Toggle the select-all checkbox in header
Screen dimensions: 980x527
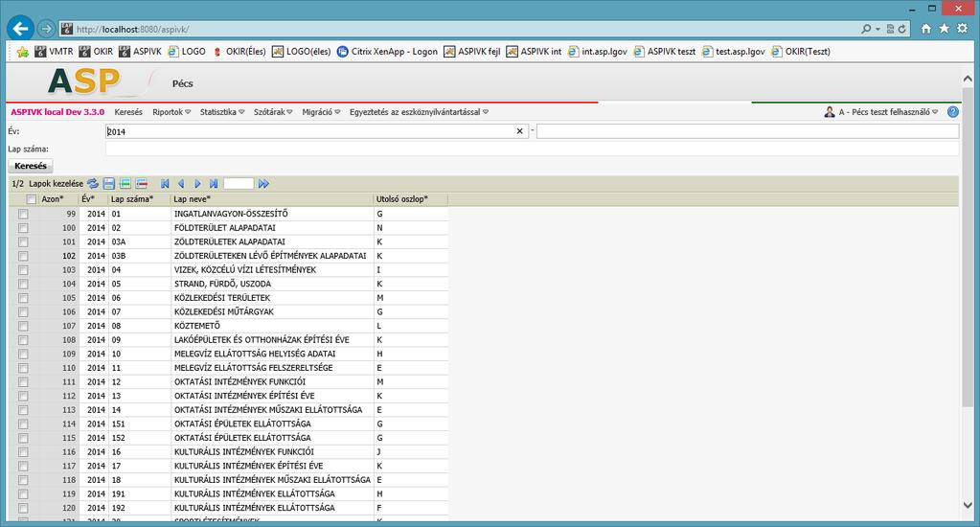(31, 199)
